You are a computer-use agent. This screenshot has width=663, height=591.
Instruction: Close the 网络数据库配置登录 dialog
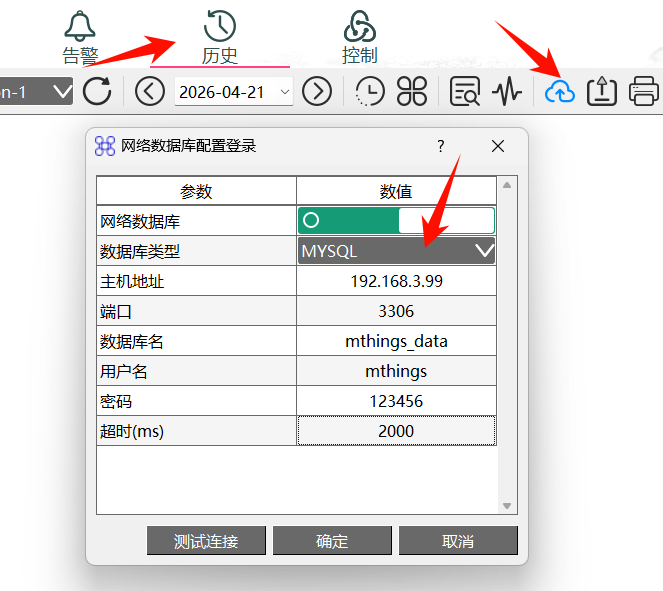point(498,146)
